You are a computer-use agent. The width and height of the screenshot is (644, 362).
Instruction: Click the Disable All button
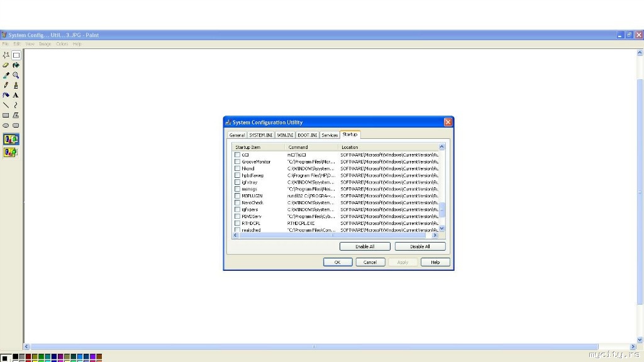tap(419, 246)
